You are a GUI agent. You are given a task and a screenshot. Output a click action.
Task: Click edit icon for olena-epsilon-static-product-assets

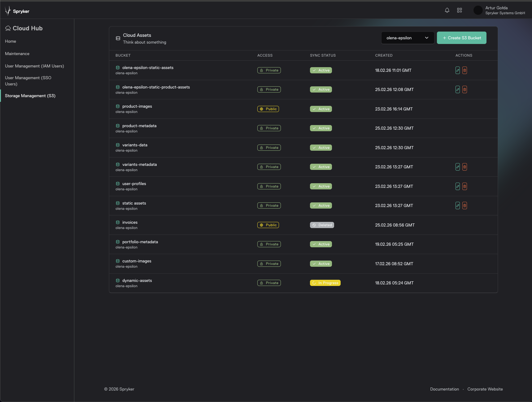tap(457, 89)
